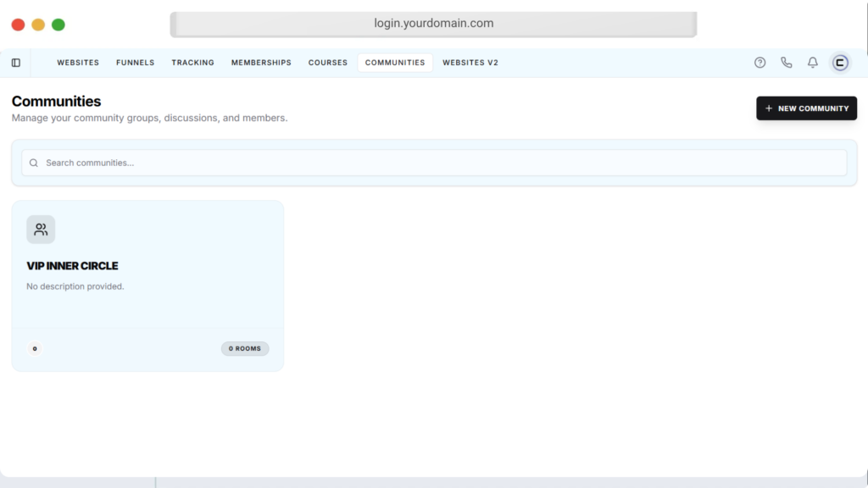Image resolution: width=868 pixels, height=488 pixels.
Task: Click the 0 Rooms badge
Action: (245, 348)
